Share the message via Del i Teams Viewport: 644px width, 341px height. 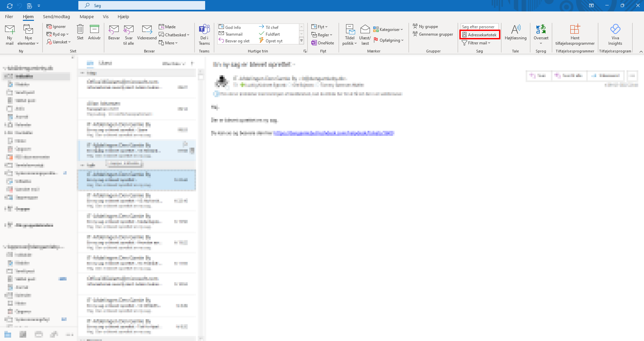[x=204, y=35]
